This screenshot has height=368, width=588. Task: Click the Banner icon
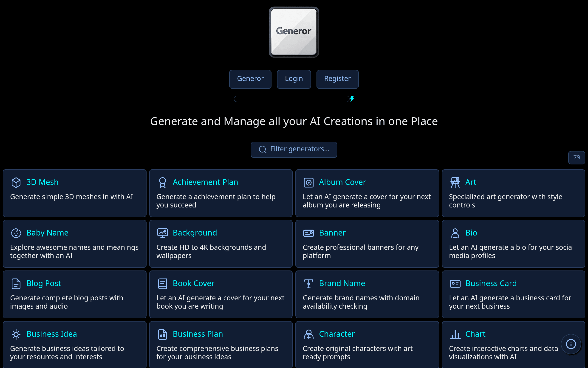point(308,233)
